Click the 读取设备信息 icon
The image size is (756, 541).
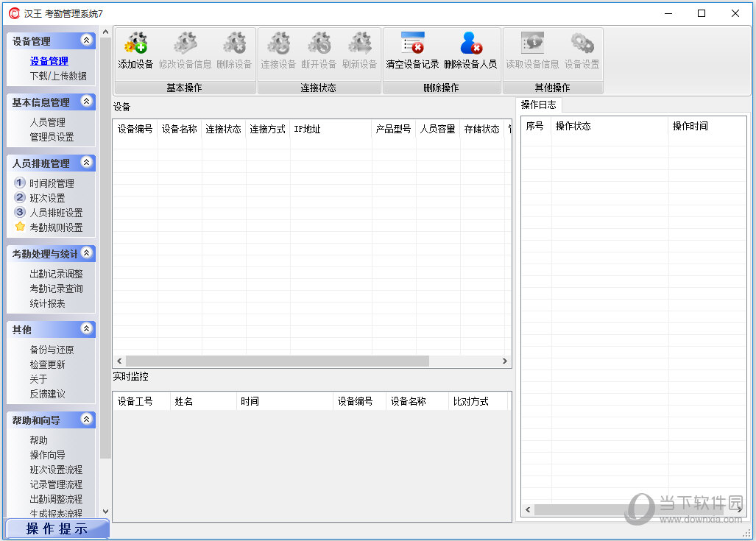532,43
